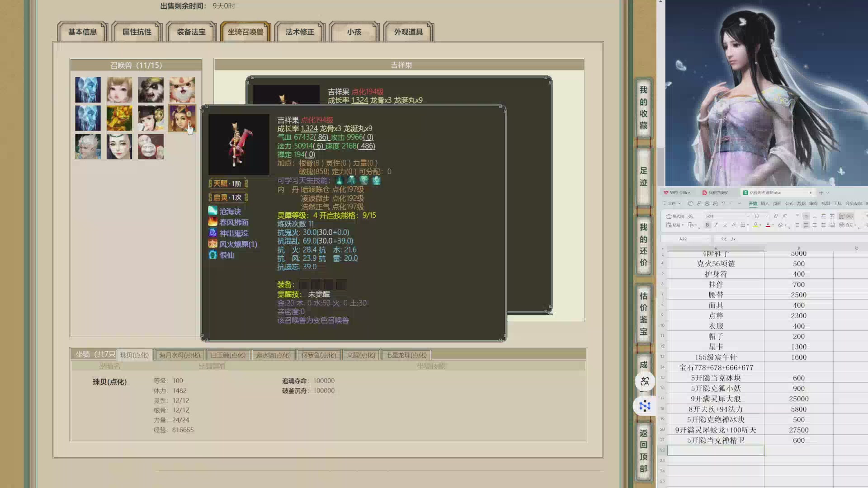This screenshot has height=488, width=868.
Task: Toggle underline formatting in WPS
Action: click(x=725, y=225)
